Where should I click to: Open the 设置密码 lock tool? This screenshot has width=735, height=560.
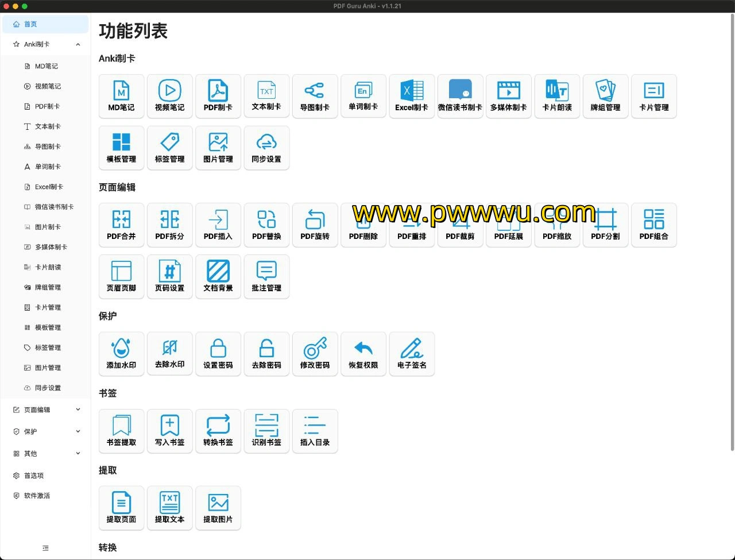pyautogui.click(x=218, y=354)
